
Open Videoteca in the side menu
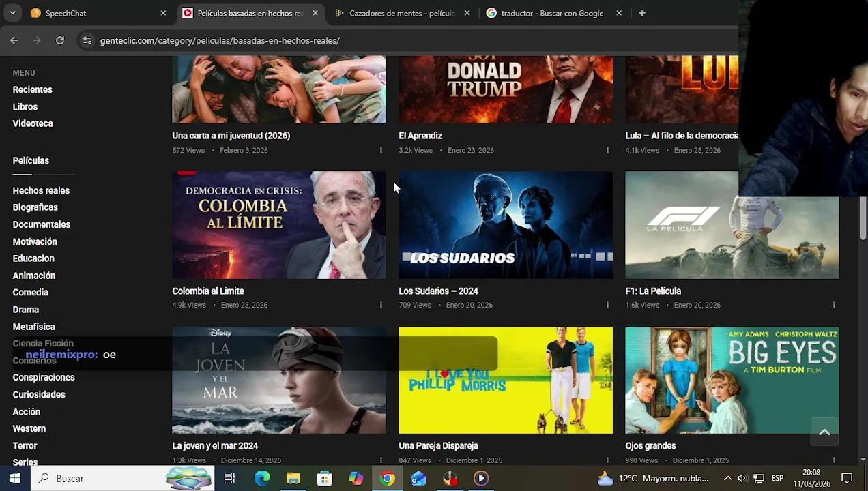click(33, 123)
